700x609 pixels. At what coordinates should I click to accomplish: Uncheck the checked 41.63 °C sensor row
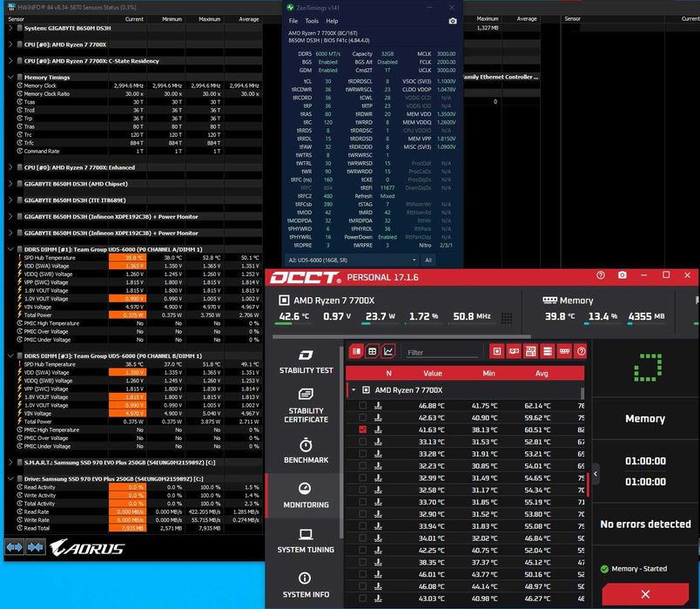pos(362,430)
